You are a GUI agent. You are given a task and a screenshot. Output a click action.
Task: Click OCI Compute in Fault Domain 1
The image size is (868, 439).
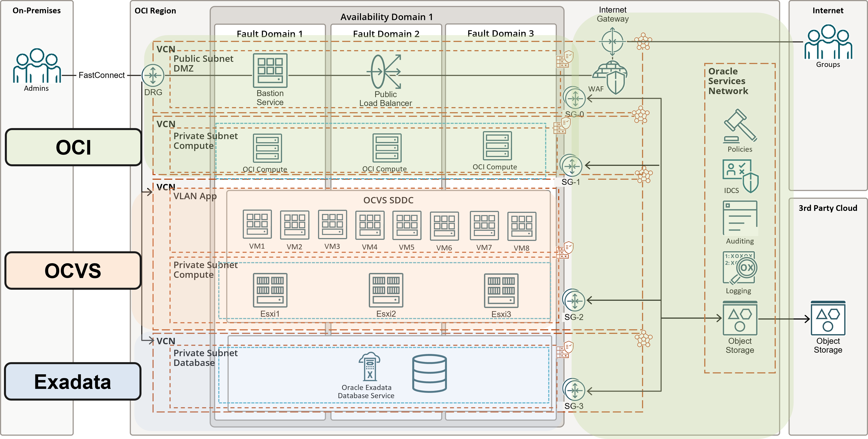tap(267, 148)
